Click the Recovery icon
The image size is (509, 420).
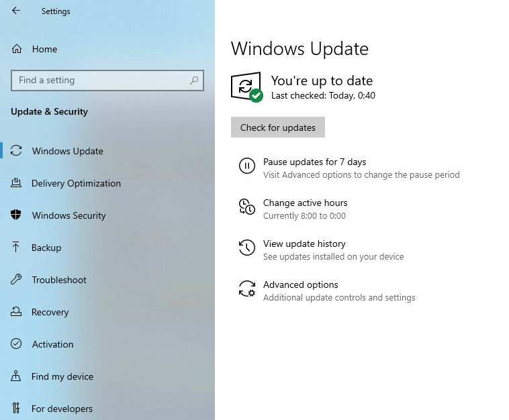tap(16, 311)
